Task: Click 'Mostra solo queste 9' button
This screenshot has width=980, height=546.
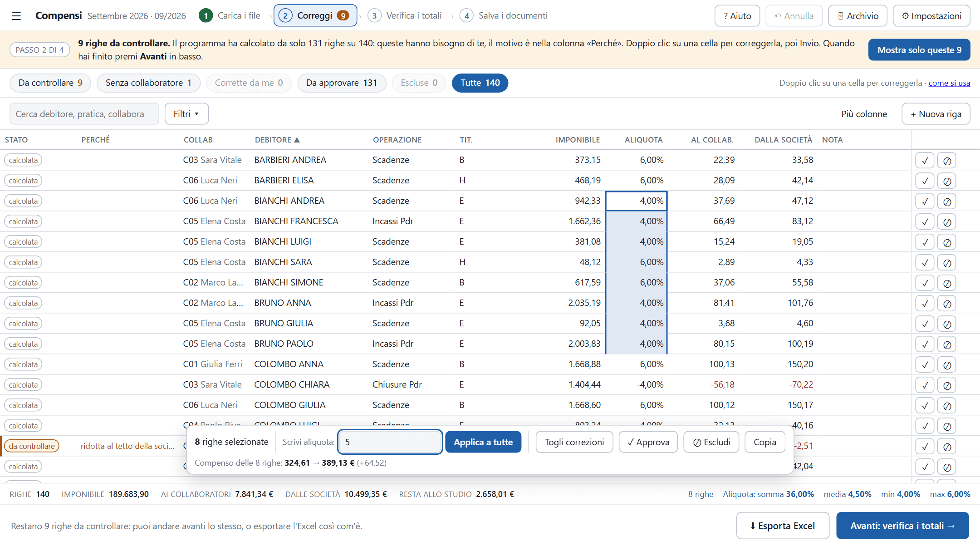Action: pyautogui.click(x=919, y=50)
